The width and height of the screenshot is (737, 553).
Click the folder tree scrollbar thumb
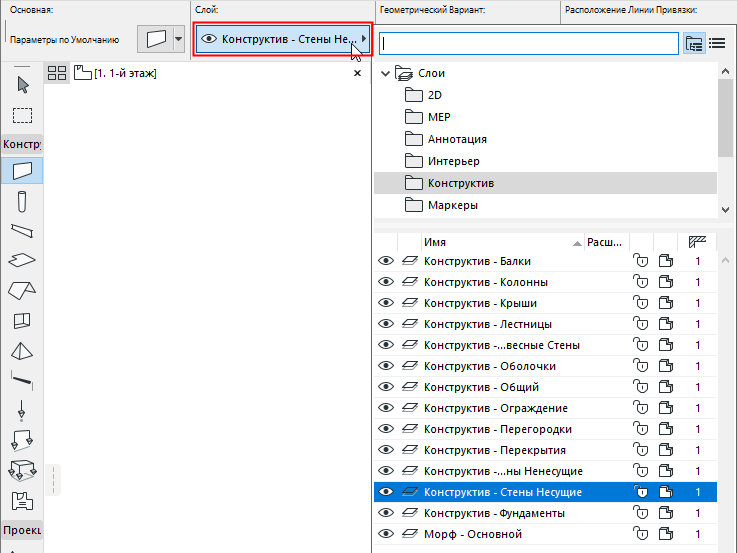coord(725,117)
